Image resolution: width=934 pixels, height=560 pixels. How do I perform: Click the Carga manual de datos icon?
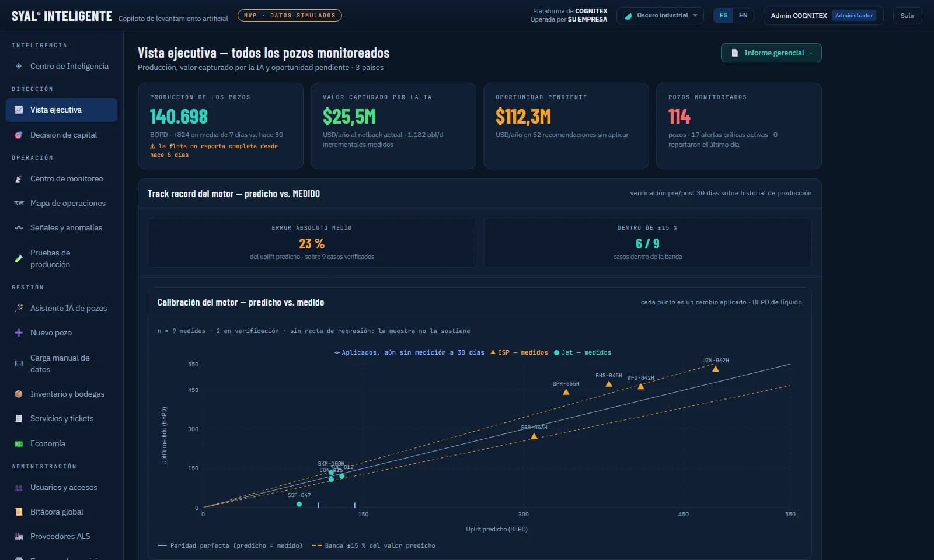[19, 363]
